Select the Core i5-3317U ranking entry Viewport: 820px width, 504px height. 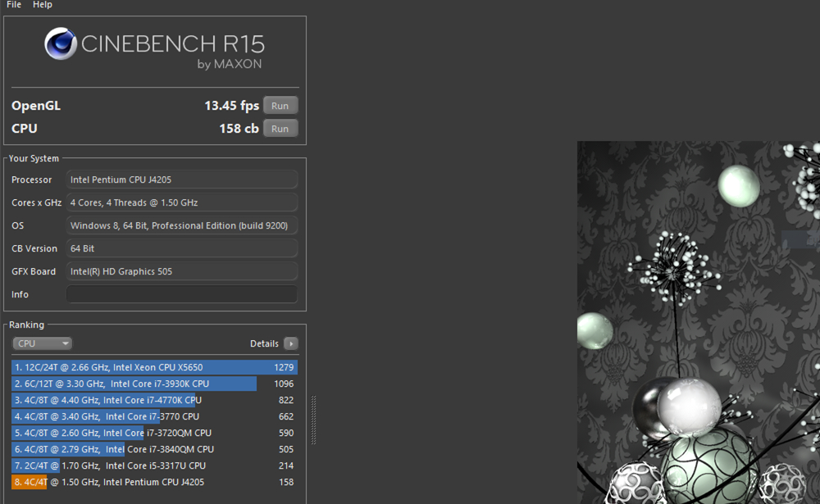pyautogui.click(x=154, y=465)
